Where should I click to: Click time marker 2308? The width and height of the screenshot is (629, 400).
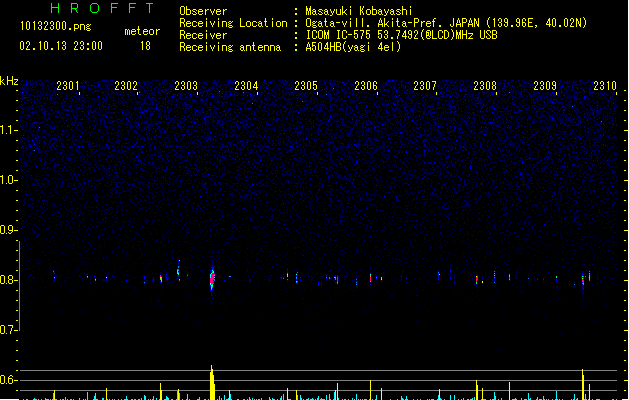click(485, 86)
